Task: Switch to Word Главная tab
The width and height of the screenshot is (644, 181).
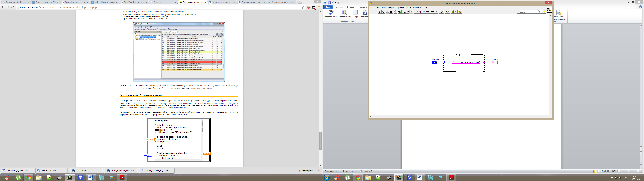Action: tap(339, 7)
